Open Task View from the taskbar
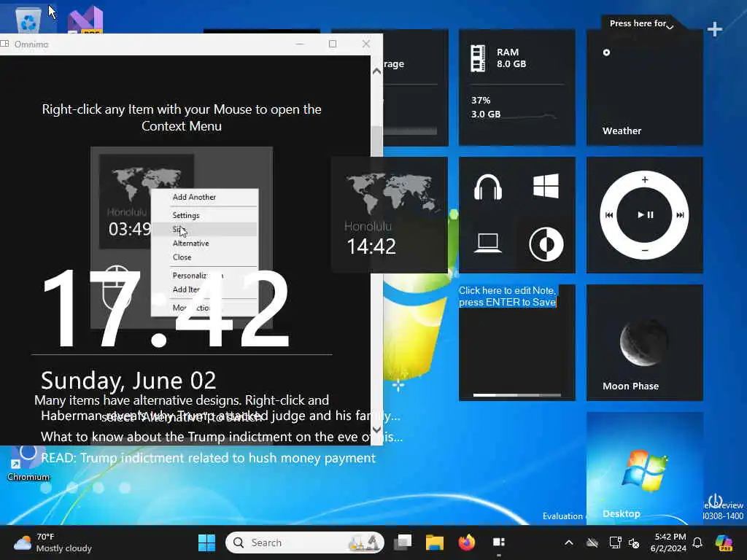747x560 pixels. 403,542
